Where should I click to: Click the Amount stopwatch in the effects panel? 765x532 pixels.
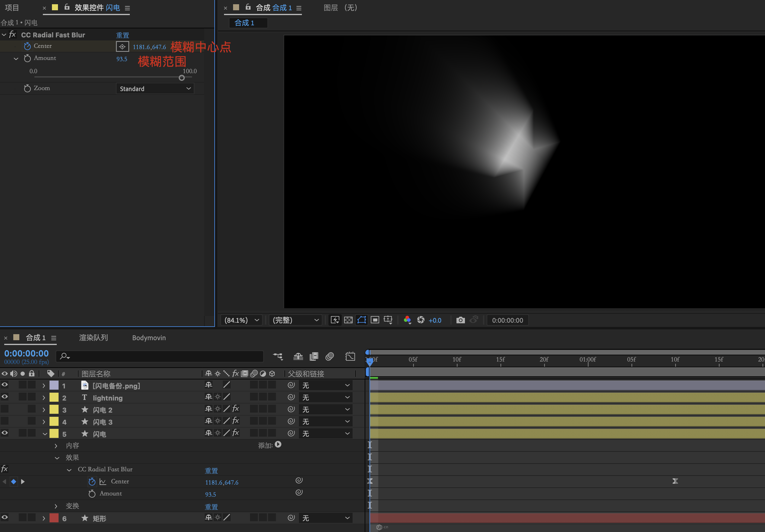click(x=27, y=58)
